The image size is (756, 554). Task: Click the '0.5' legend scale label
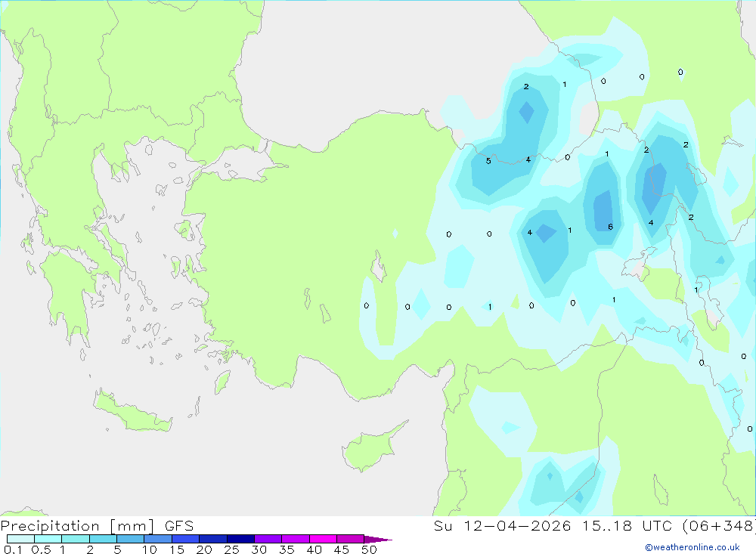tap(41, 549)
